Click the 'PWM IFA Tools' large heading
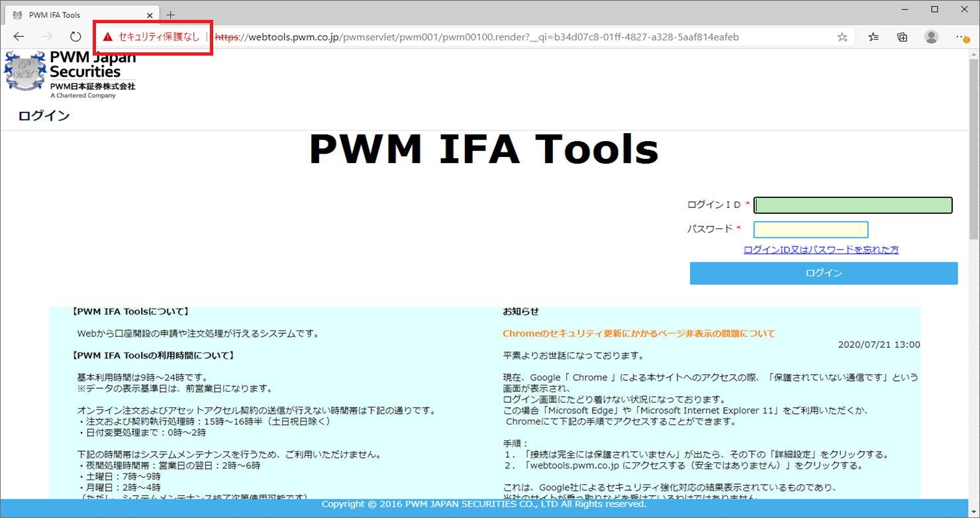This screenshot has height=518, width=980. pyautogui.click(x=484, y=149)
